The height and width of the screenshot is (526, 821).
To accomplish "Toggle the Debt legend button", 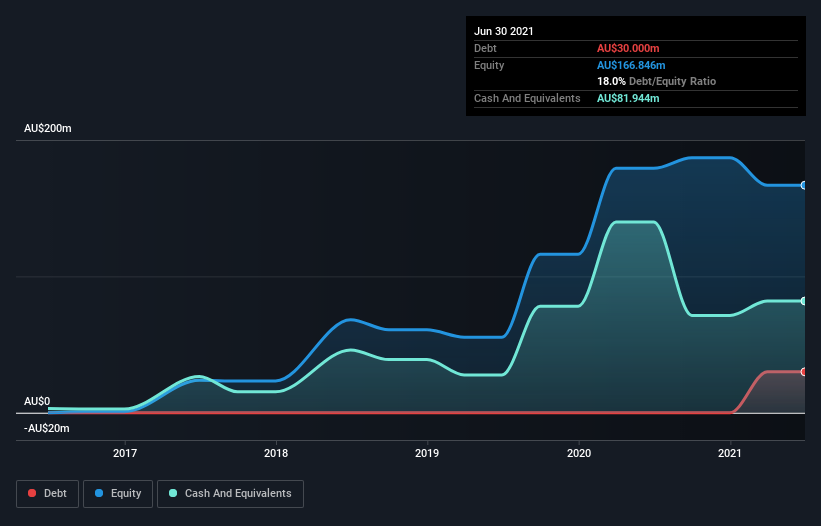I will click(x=48, y=494).
